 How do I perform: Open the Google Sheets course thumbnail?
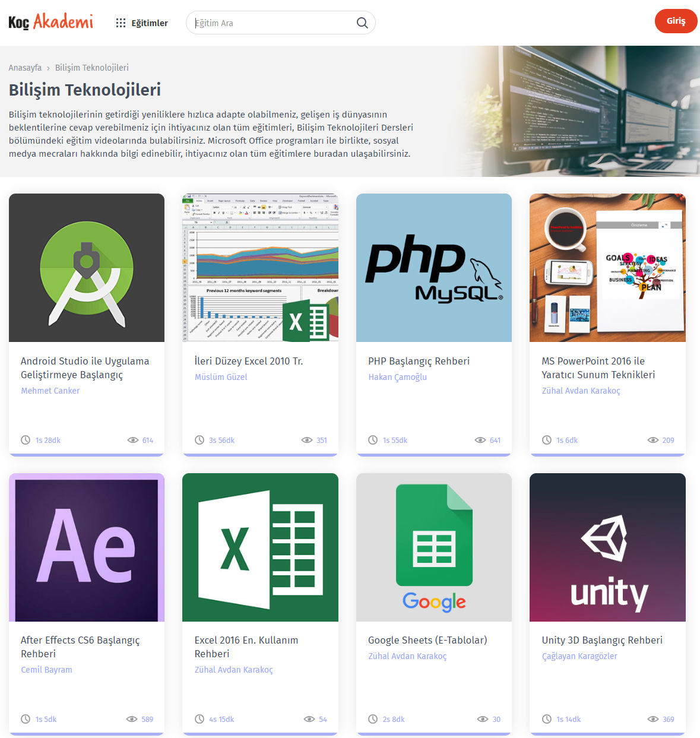434,547
